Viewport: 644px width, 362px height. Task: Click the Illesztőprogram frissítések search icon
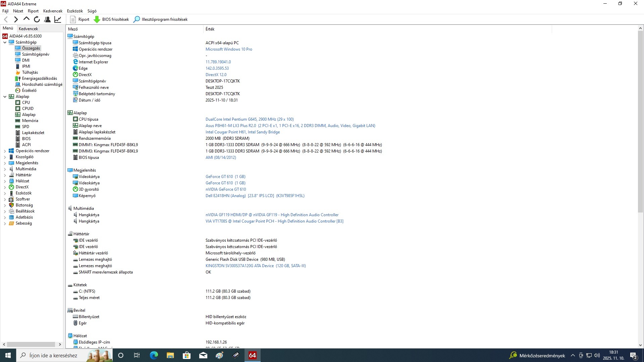[137, 19]
